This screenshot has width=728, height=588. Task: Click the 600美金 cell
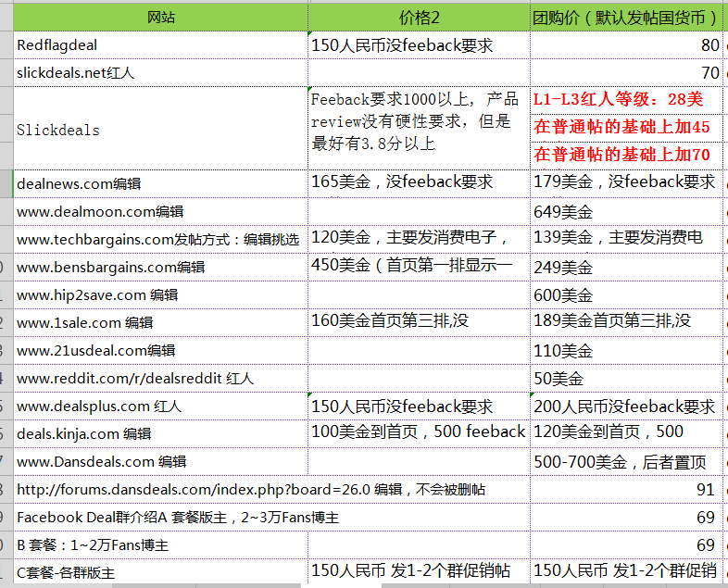[626, 294]
